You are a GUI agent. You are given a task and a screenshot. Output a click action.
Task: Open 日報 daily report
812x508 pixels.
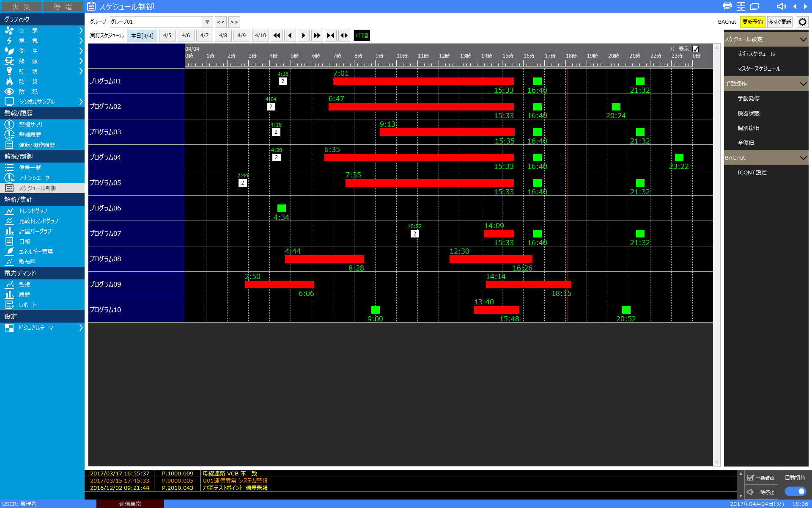point(42,241)
